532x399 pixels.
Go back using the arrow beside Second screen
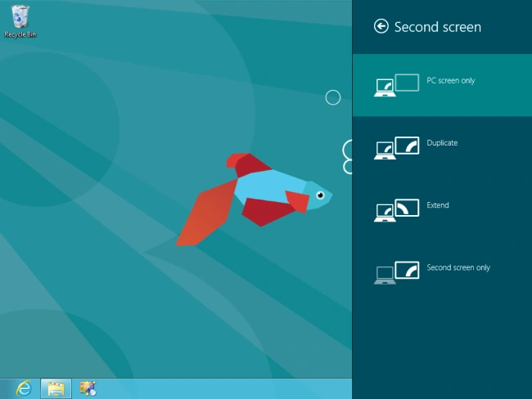pyautogui.click(x=381, y=26)
